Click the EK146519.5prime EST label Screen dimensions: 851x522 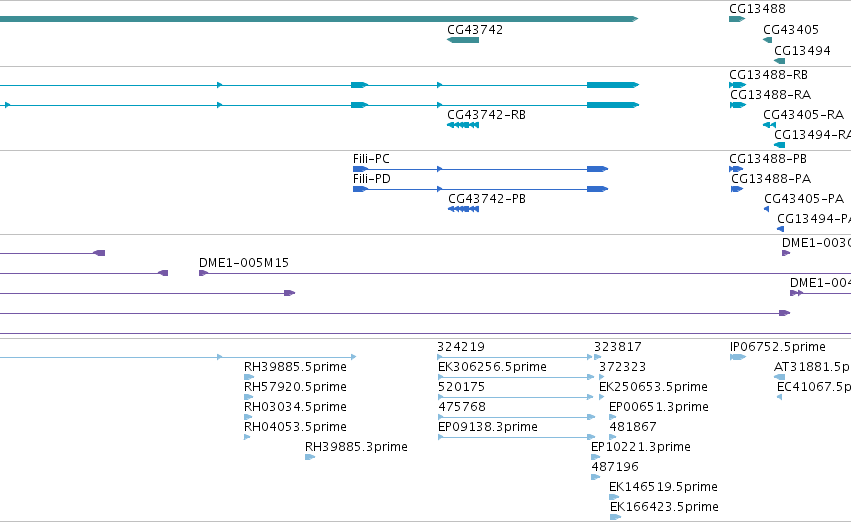663,487
